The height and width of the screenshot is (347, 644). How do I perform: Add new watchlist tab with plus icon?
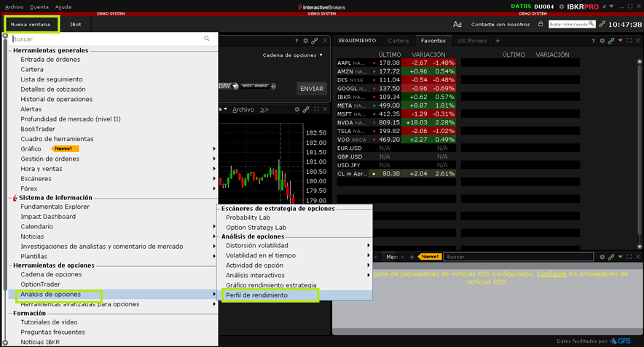(498, 41)
